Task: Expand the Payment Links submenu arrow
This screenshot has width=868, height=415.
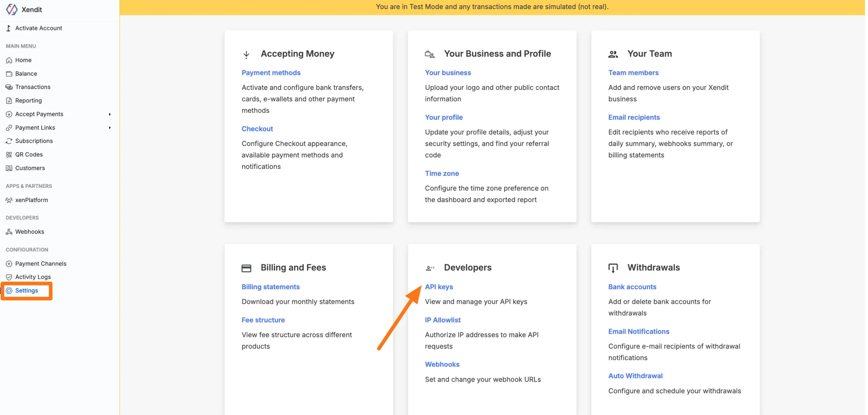Action: coord(110,128)
